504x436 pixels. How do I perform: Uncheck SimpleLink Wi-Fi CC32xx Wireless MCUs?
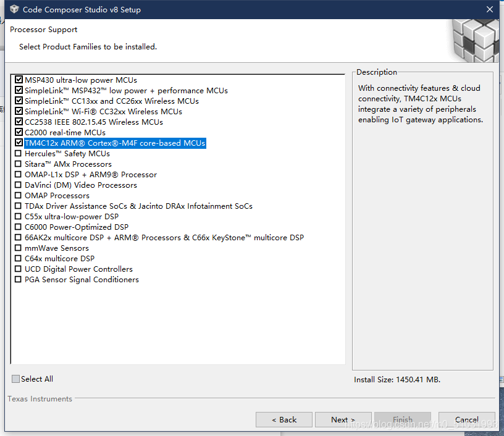pos(19,112)
